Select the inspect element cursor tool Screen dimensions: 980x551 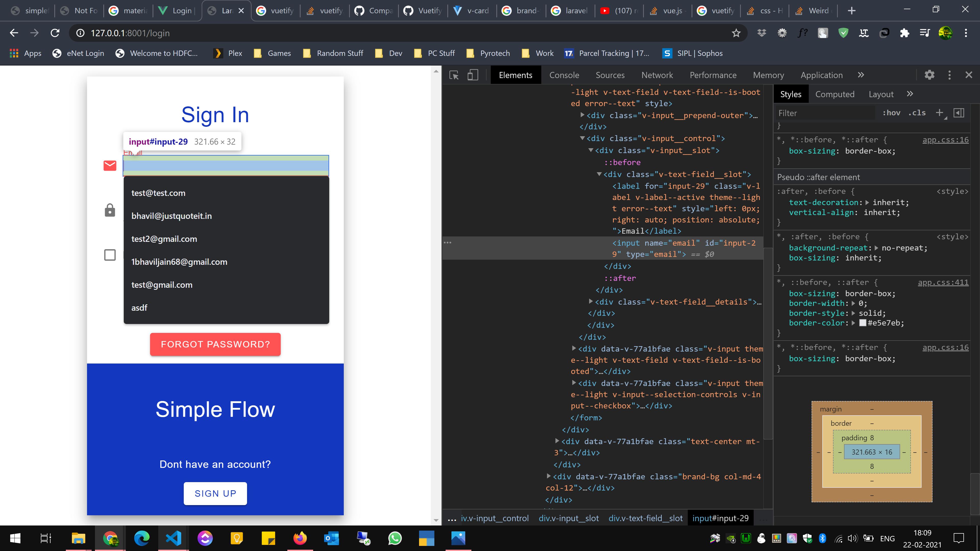(454, 75)
